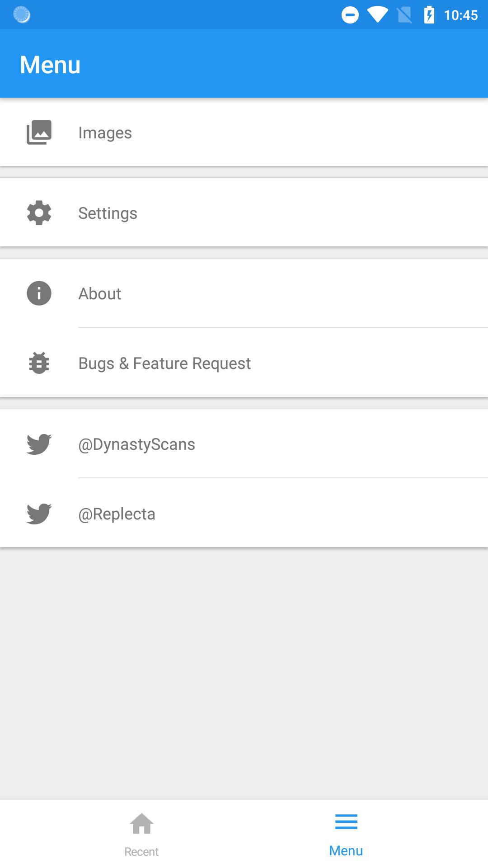488x868 pixels.
Task: Tap the battery charging indicator
Action: click(429, 15)
